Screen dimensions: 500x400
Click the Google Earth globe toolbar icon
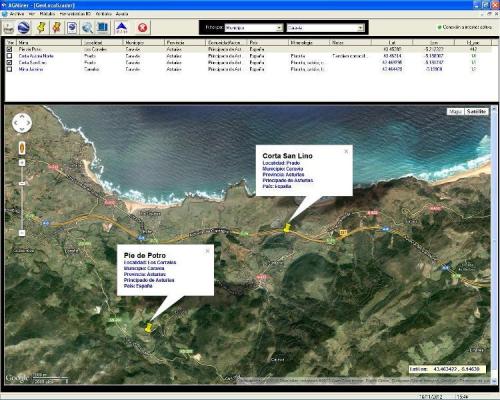(x=24, y=27)
